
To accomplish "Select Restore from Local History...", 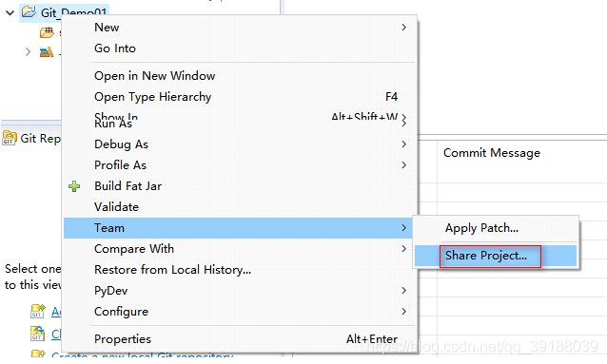I will (240, 270).
